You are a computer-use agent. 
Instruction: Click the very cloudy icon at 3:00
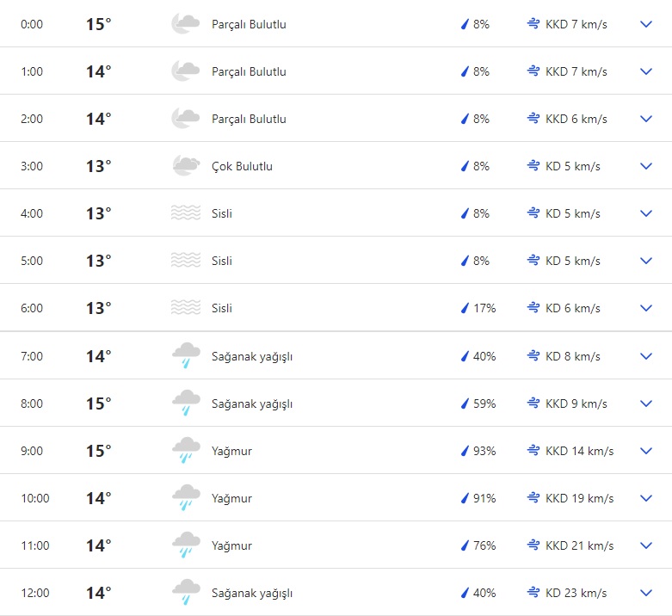point(186,166)
